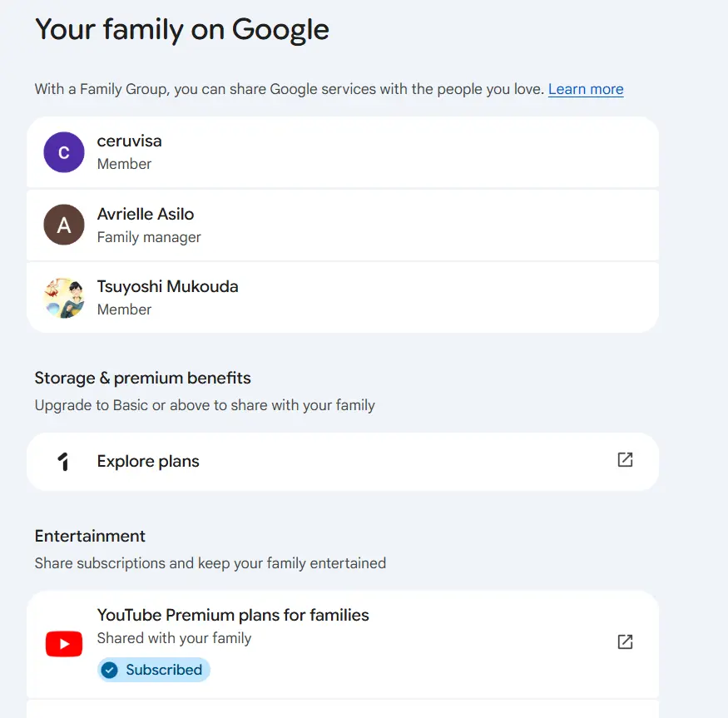The width and height of the screenshot is (728, 718).
Task: Click the external link icon beside Explore plans
Action: [x=625, y=460]
